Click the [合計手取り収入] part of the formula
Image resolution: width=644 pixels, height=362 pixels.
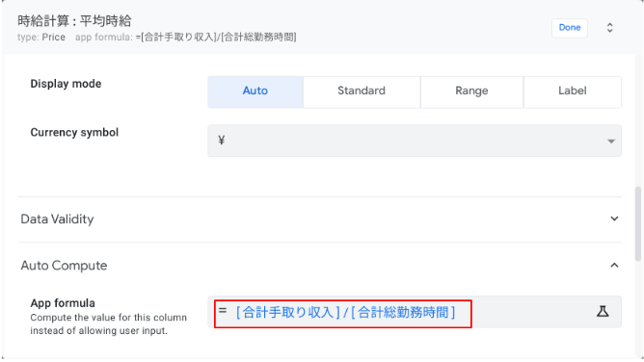pyautogui.click(x=288, y=313)
